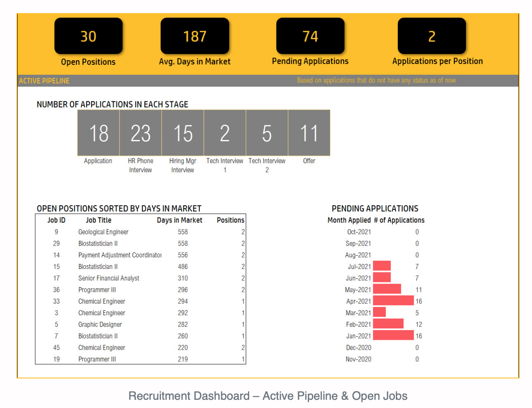Click the Jun-2021 pending applications bar
The image size is (532, 408).
[x=382, y=277]
